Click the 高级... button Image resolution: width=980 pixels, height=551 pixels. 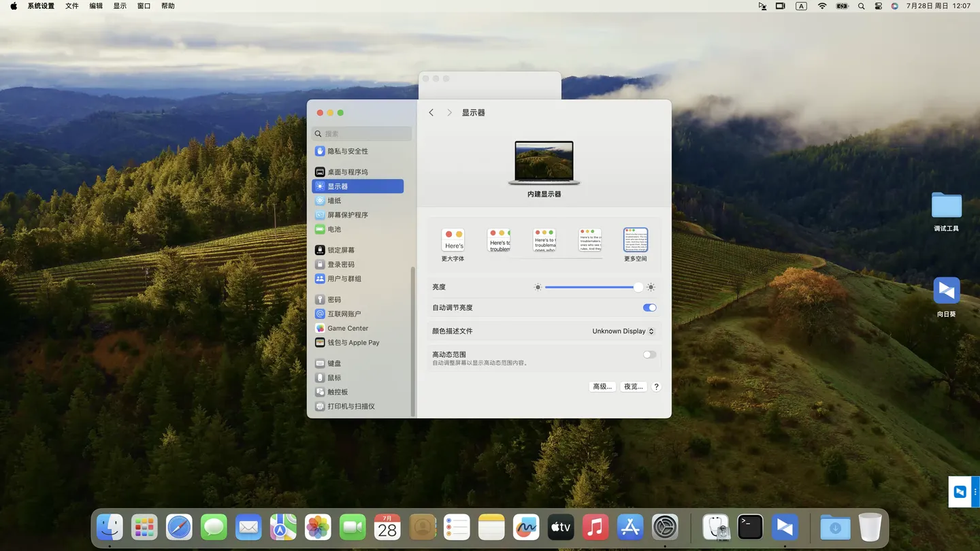tap(602, 386)
